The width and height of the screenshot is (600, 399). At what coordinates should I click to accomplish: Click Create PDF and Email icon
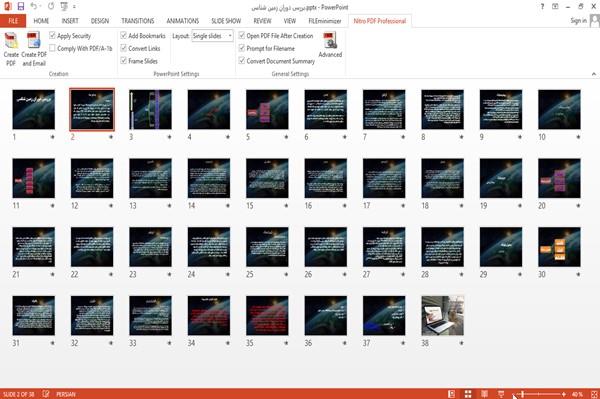tap(34, 41)
